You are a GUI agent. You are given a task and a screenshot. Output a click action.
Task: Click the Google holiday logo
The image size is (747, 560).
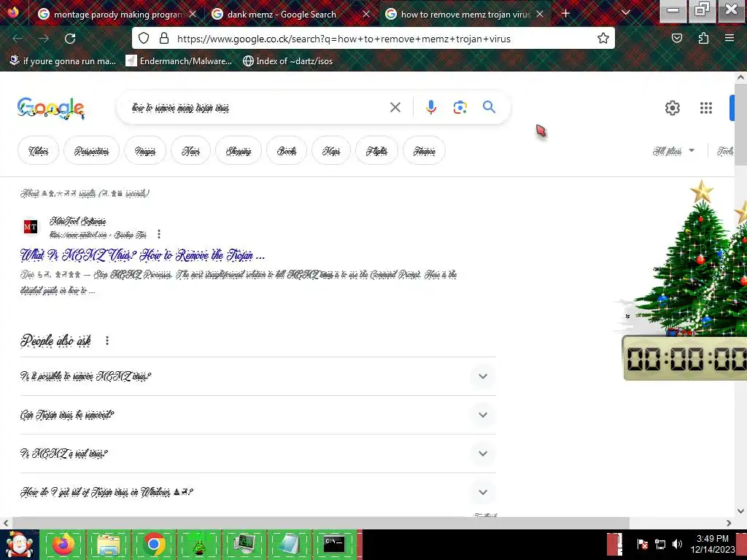tap(51, 109)
